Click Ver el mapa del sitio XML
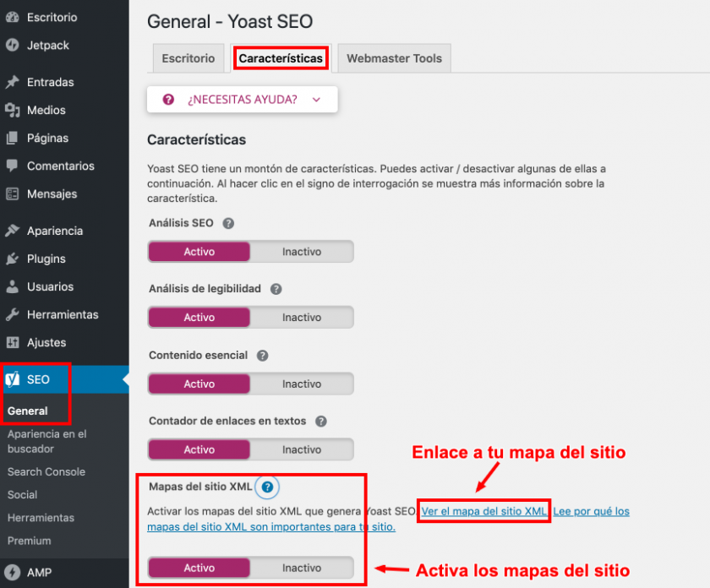Viewport: 710px width, 588px height. tap(483, 510)
